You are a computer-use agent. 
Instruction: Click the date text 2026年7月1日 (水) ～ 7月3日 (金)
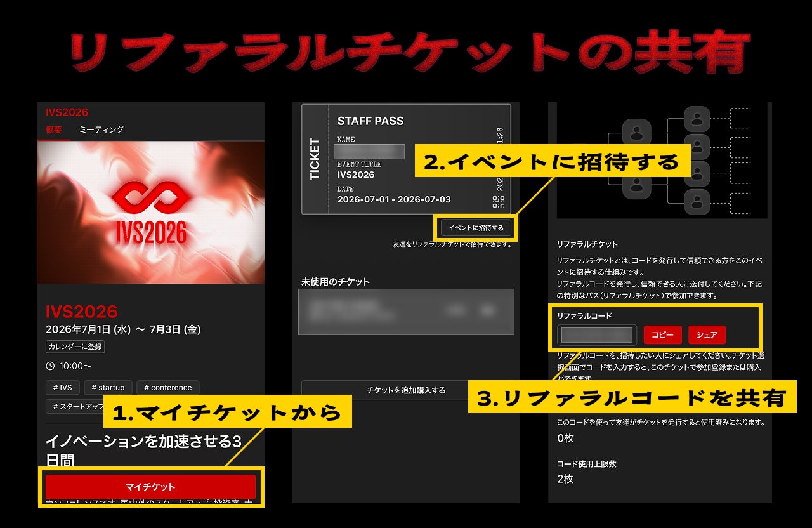(123, 329)
